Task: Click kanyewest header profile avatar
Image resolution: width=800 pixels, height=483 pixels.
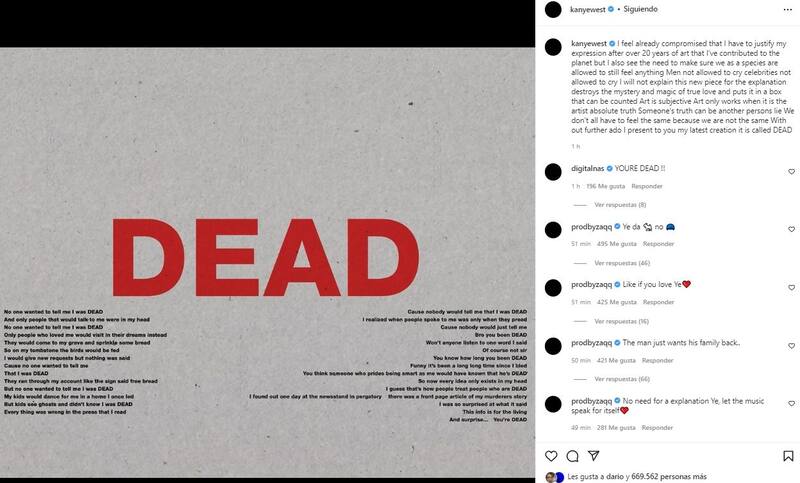Action: (x=553, y=10)
